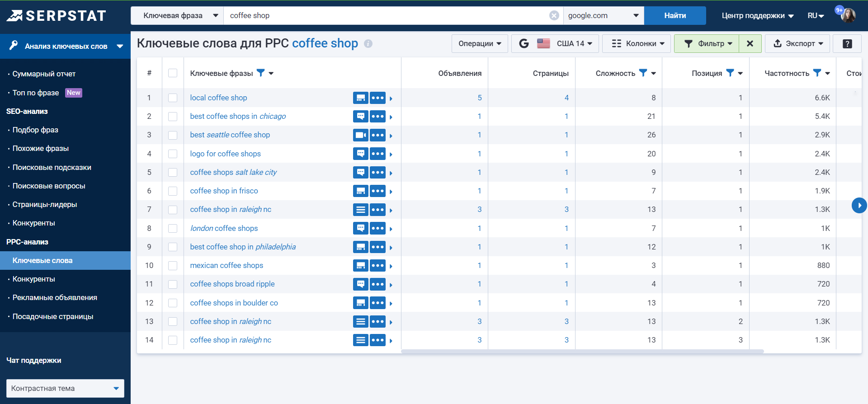
Task: Open Рекламные объявления in the sidebar
Action: (55, 297)
